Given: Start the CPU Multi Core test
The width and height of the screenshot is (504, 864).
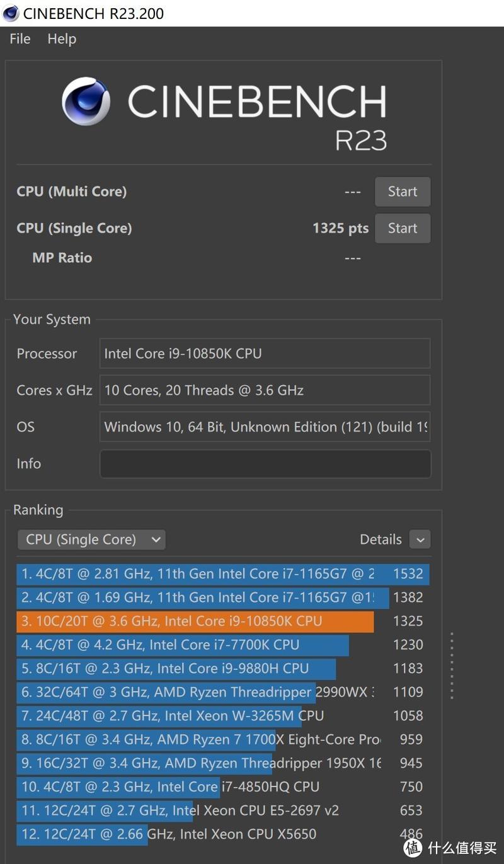Looking at the screenshot, I should 403,192.
